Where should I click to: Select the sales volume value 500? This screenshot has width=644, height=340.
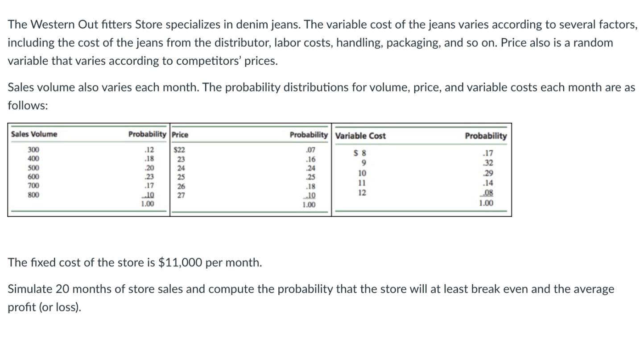(x=33, y=168)
